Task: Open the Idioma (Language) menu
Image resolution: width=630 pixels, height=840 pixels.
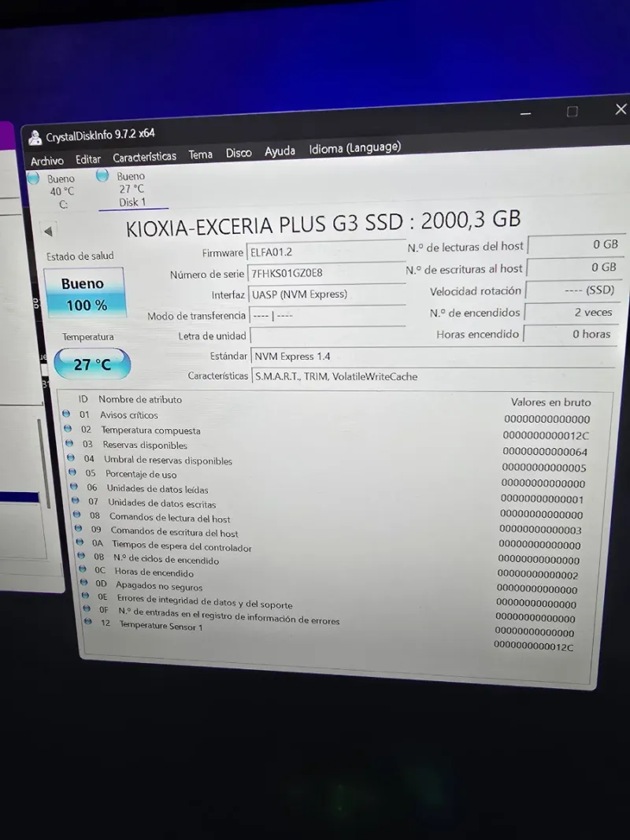Action: click(354, 148)
